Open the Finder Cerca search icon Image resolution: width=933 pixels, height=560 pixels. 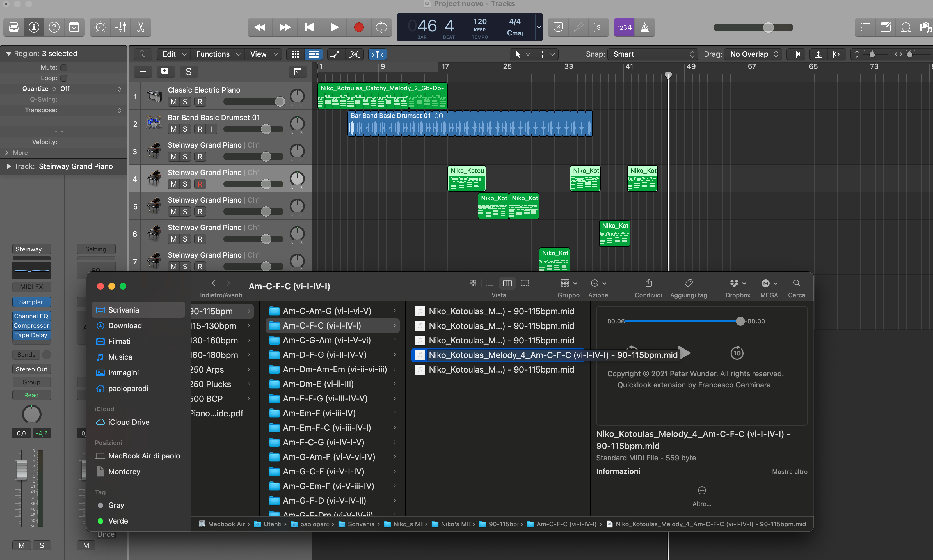pos(796,283)
